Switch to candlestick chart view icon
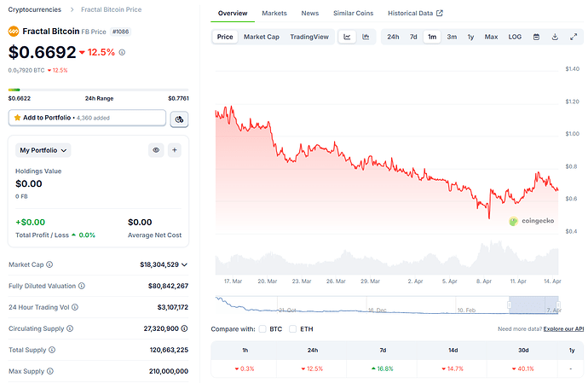This screenshot has height=383, width=588. (366, 37)
